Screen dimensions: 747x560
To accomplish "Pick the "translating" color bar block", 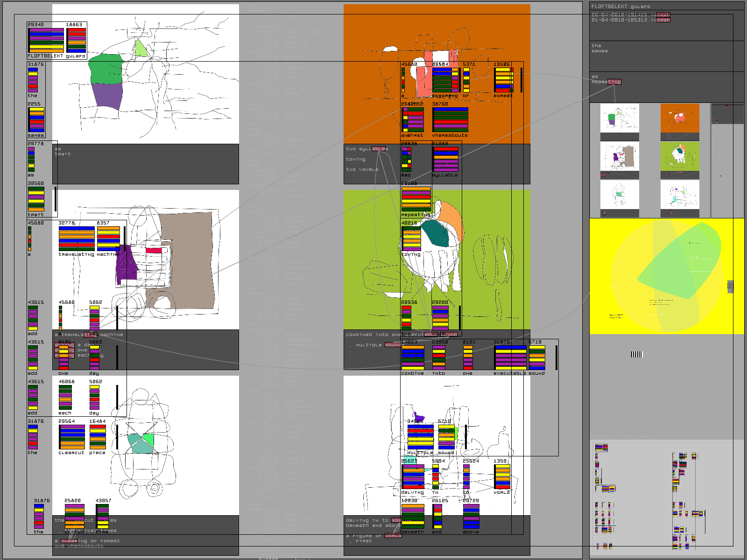I will coord(77,239).
